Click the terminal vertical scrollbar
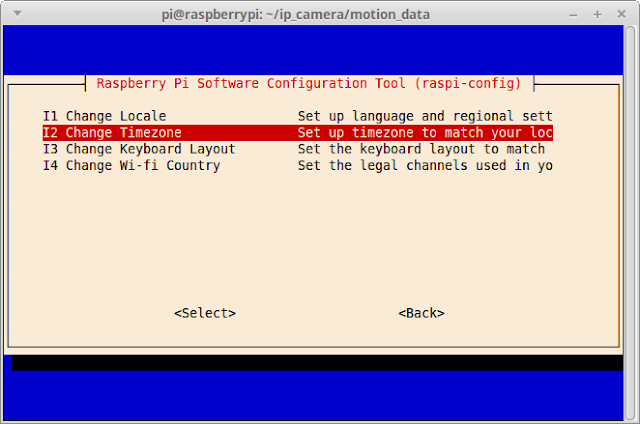640x424 pixels. click(x=630, y=223)
